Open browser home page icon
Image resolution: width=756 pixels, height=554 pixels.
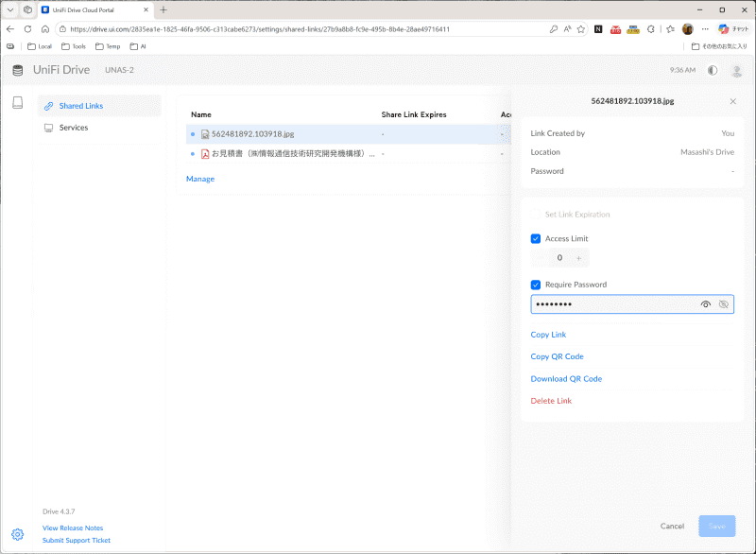[45, 29]
